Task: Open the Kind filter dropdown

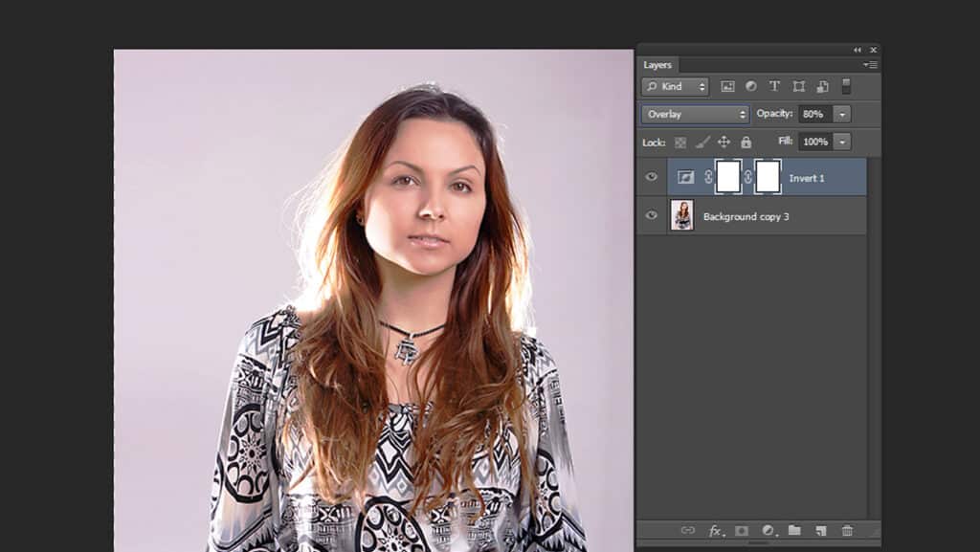Action: pos(675,86)
